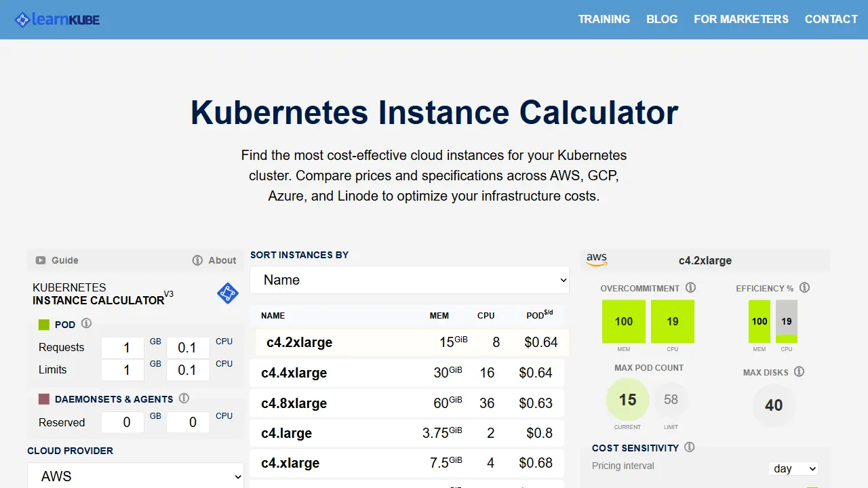The image size is (868, 488).
Task: Click the MEM column header
Action: click(x=439, y=316)
